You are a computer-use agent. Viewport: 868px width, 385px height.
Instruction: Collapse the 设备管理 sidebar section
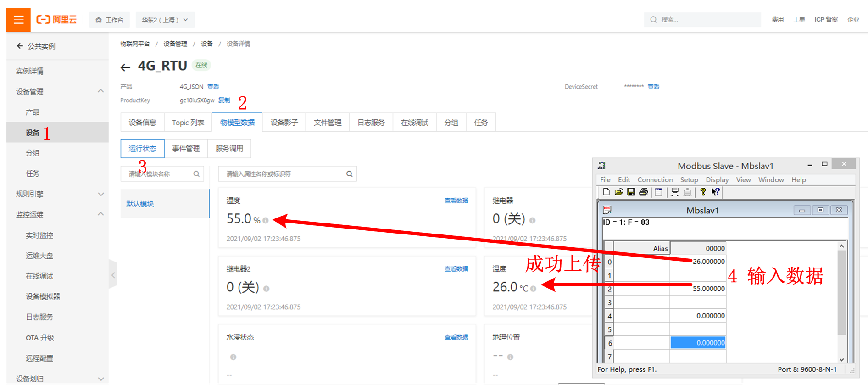(x=100, y=91)
